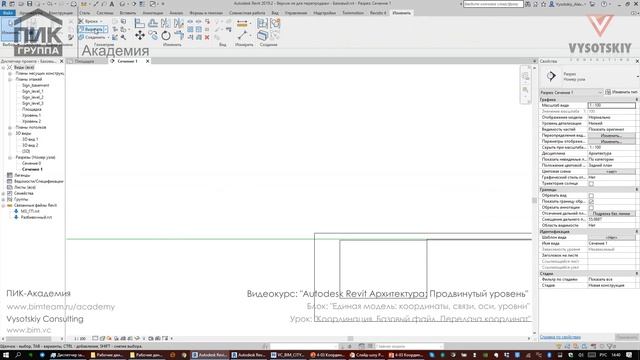Click the Trim/Extend to Corner icon
640x360 pixels.
[x=179, y=36]
